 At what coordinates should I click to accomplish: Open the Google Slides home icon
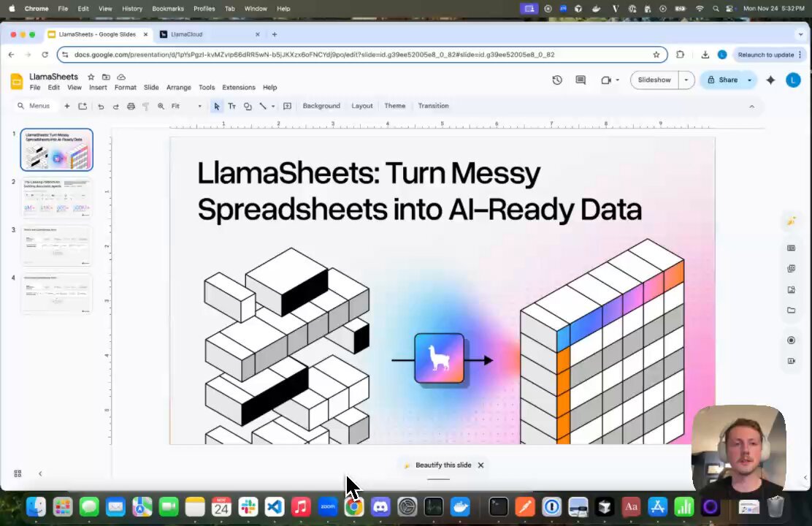click(17, 81)
